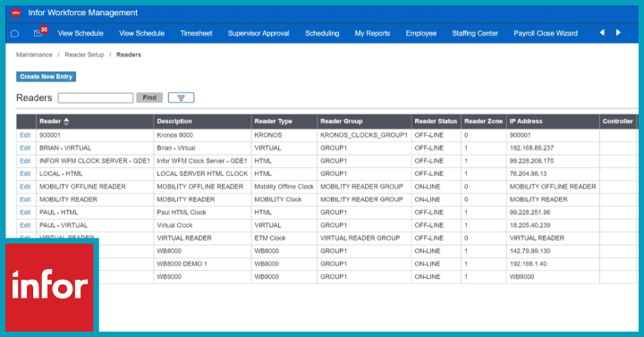Screen dimensions: 644x337
Task: Open Employee menu
Action: [421, 33]
